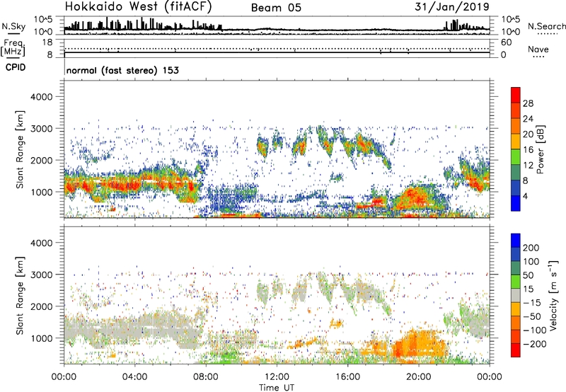Screen dimensions: 566x392
Task: Click the power panel's "Slant Range [km]" label
Action: point(20,149)
